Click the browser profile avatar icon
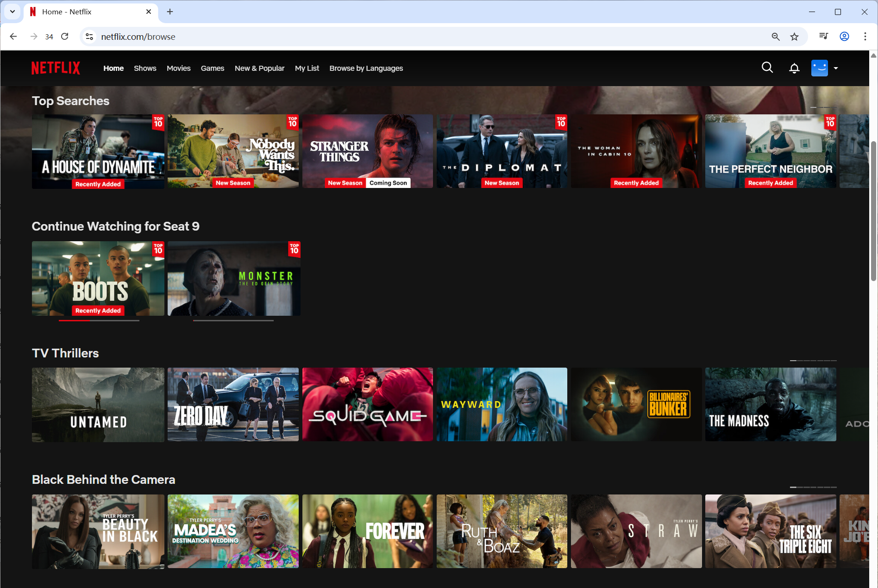Image resolution: width=878 pixels, height=588 pixels. 844,37
